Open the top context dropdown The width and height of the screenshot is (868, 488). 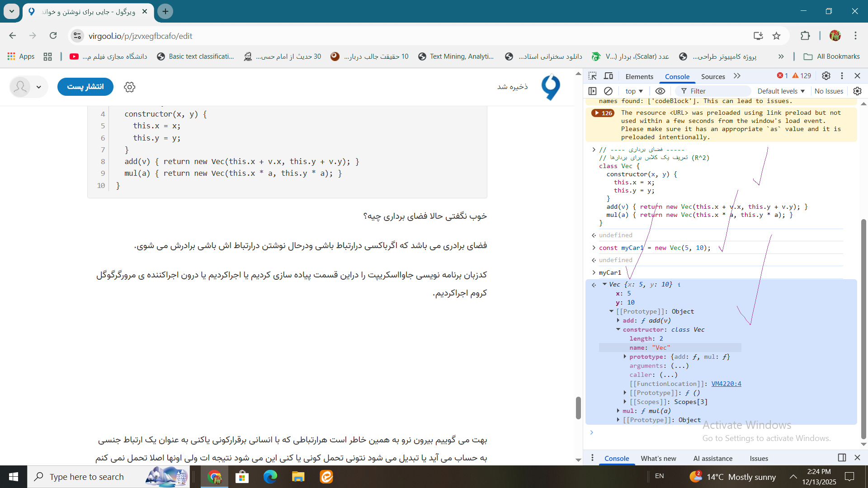click(x=634, y=91)
